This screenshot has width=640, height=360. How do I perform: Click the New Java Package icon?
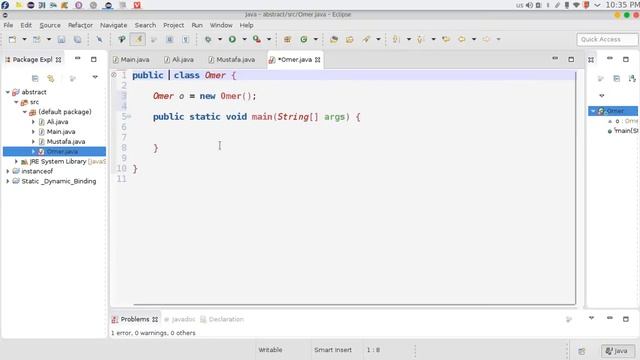(287, 39)
